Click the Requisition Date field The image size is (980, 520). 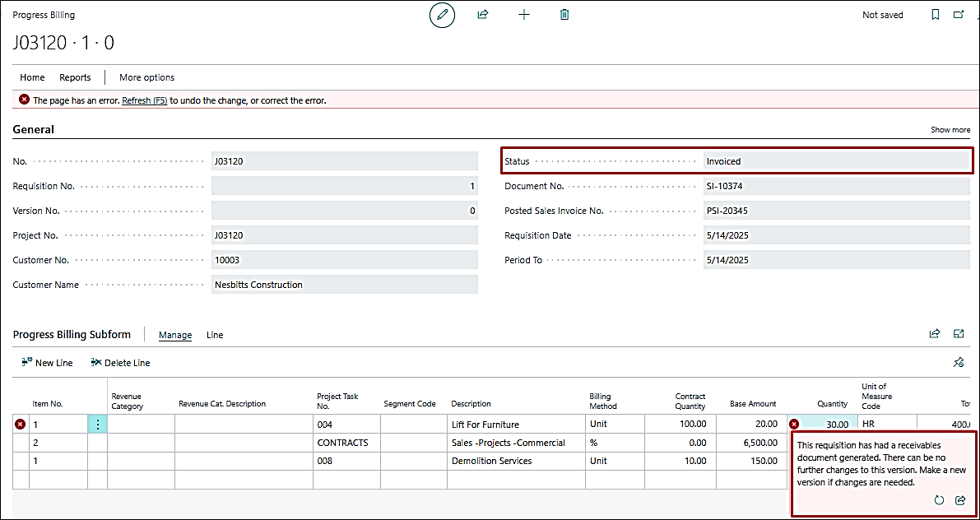(837, 235)
